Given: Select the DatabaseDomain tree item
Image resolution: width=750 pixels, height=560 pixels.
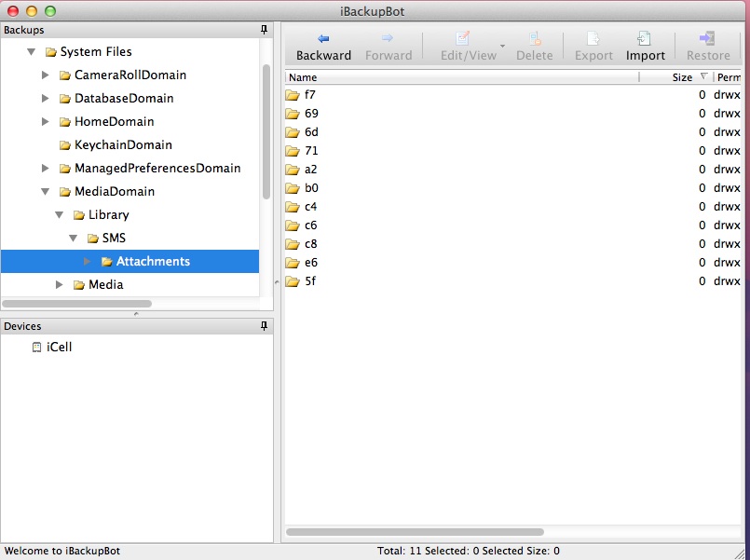Looking at the screenshot, I should click(x=116, y=99).
